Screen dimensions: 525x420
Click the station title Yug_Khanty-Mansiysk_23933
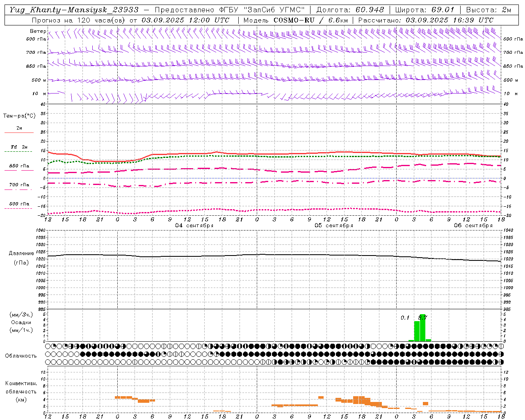[74, 9]
